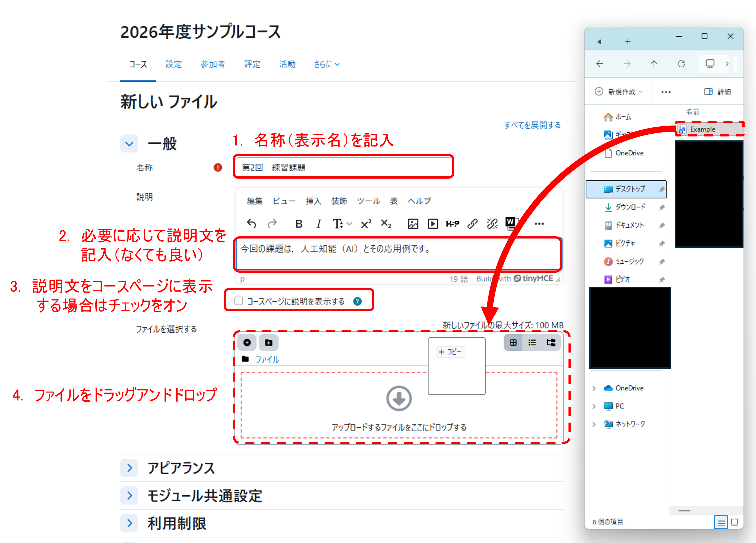Go up one level in Explorer

point(654,64)
